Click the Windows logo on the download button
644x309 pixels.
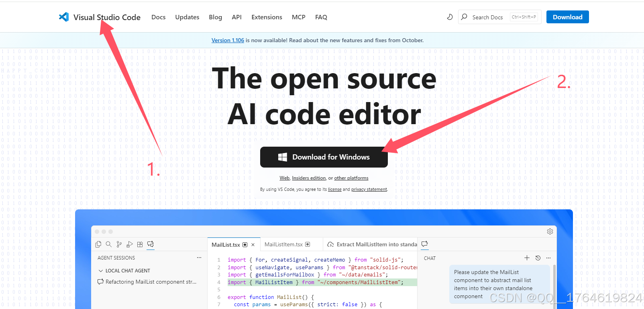[x=283, y=157]
